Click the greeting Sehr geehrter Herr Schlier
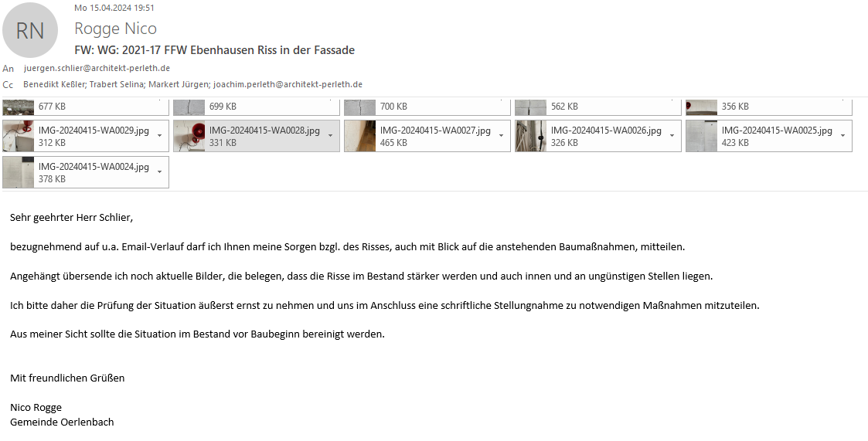Viewport: 868px width, 441px height. click(71, 218)
